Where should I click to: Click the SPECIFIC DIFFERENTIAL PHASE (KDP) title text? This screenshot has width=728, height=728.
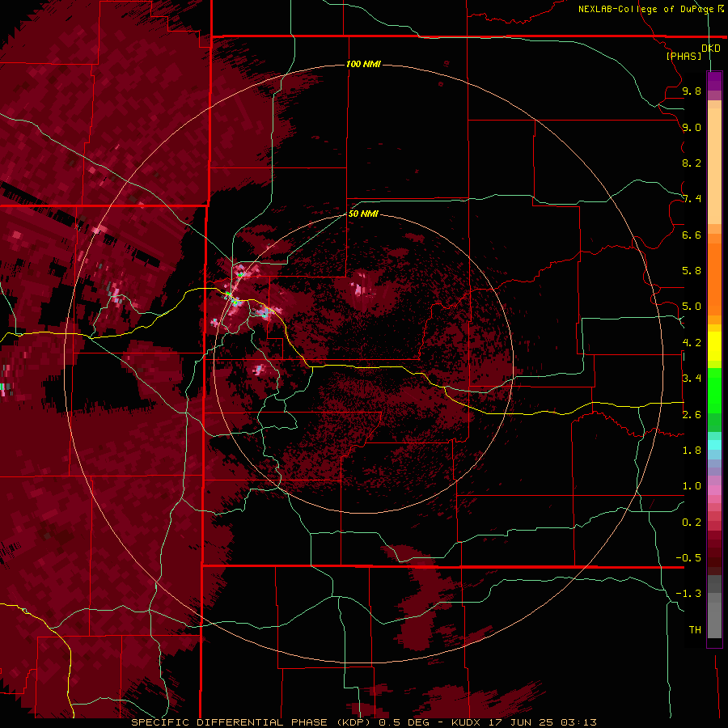pyautogui.click(x=252, y=722)
